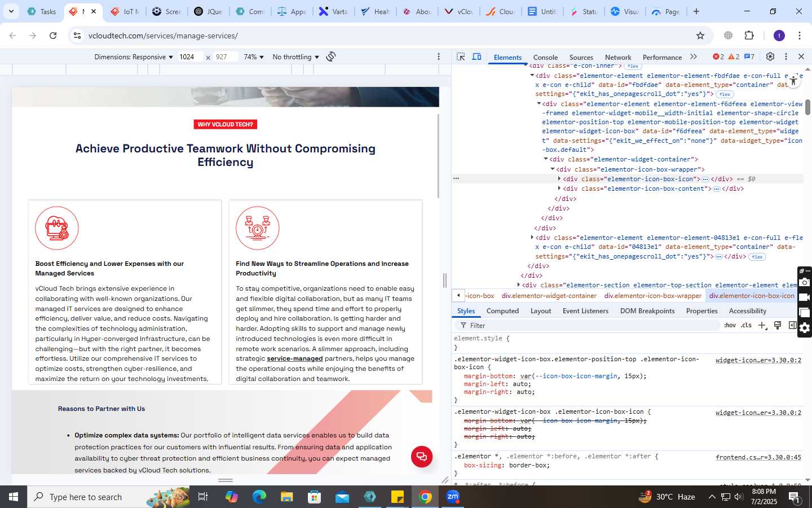Open File Explorer from the taskbar
The image size is (812, 508).
tap(287, 497)
